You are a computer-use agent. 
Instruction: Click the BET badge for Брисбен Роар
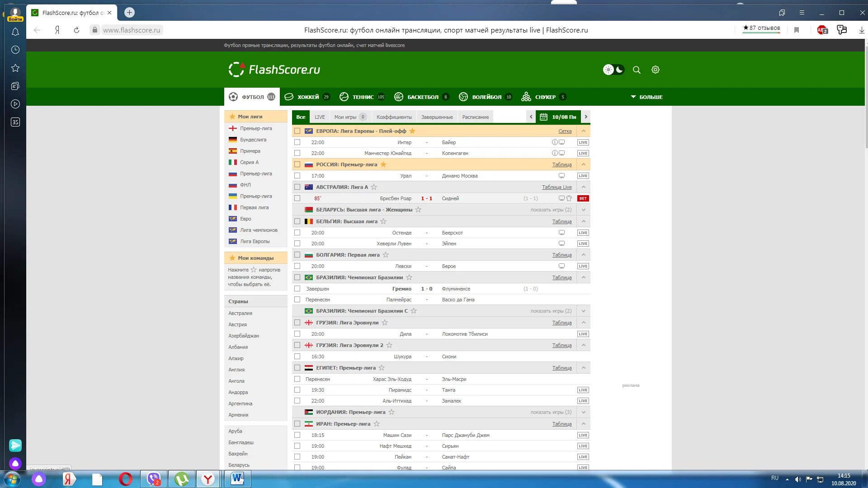583,198
